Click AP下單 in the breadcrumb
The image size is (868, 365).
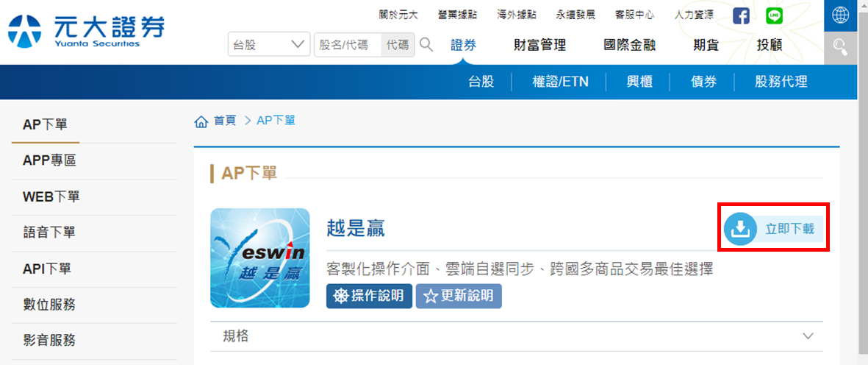(276, 121)
